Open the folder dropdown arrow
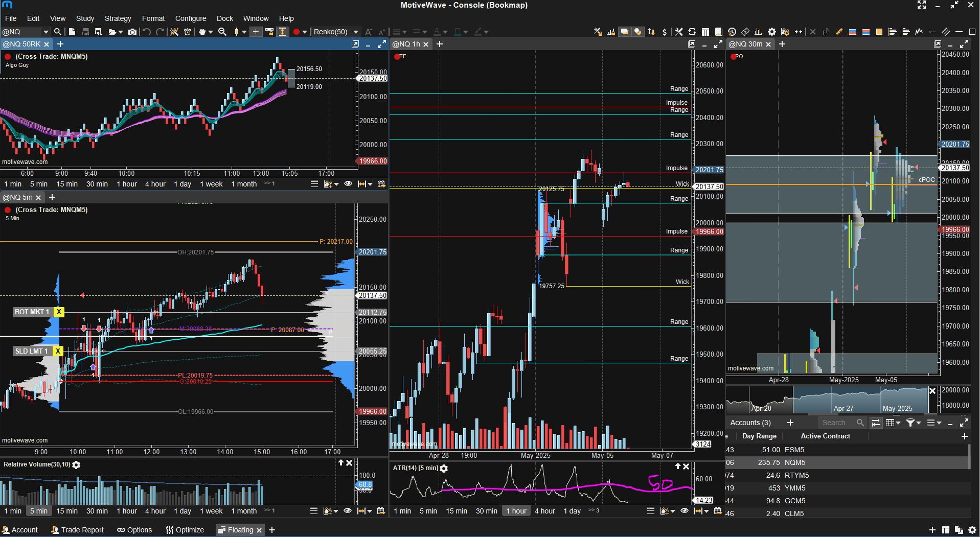 pos(121,32)
